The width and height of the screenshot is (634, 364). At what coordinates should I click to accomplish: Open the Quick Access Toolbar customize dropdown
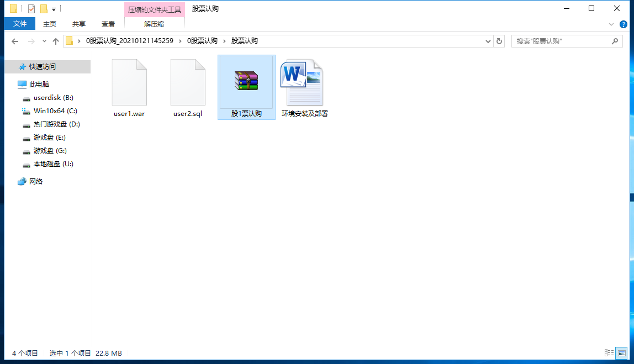pos(54,9)
